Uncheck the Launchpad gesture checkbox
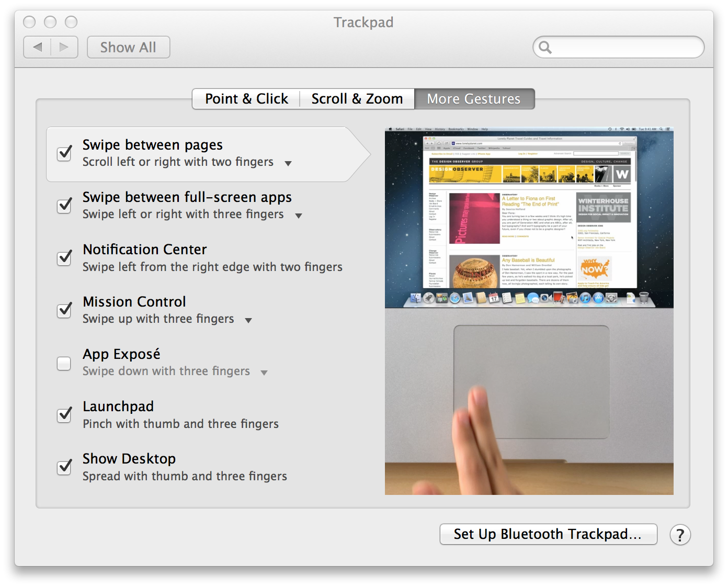The image size is (728, 587). tap(64, 415)
